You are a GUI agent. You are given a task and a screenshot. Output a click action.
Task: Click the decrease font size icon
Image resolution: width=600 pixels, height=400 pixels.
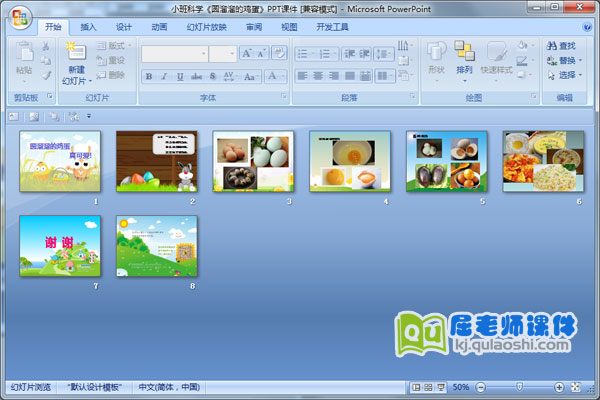coord(261,54)
